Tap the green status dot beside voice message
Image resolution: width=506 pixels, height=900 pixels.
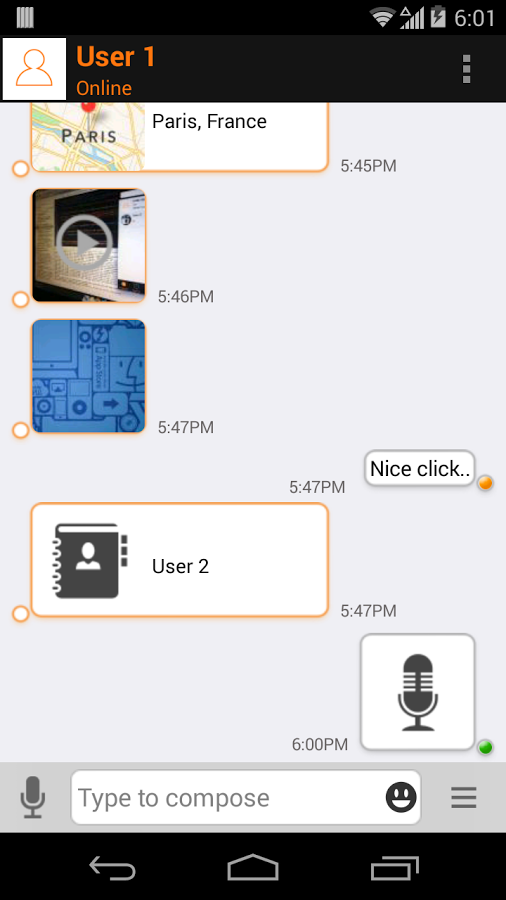485,747
